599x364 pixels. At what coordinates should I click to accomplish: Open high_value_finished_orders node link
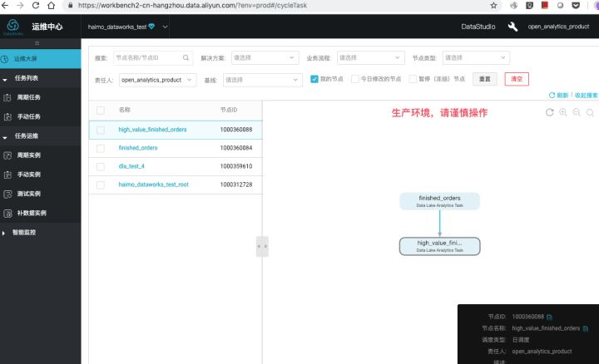152,130
